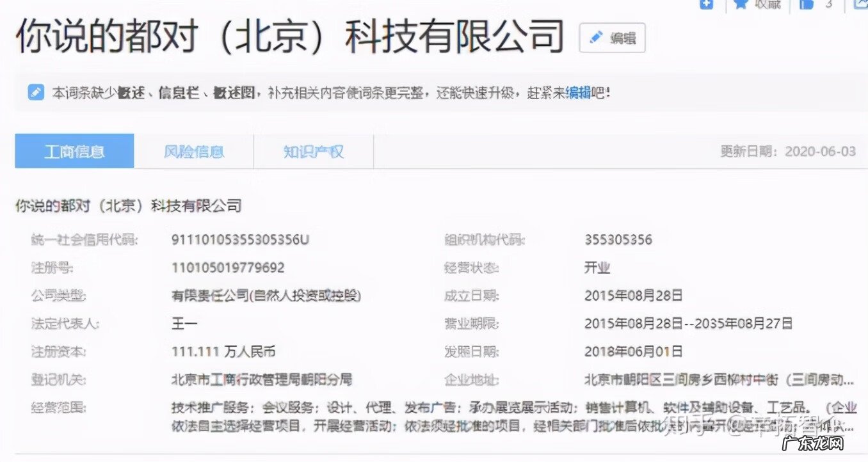The width and height of the screenshot is (868, 462).
Task: Click business status 开业
Action: 598,267
